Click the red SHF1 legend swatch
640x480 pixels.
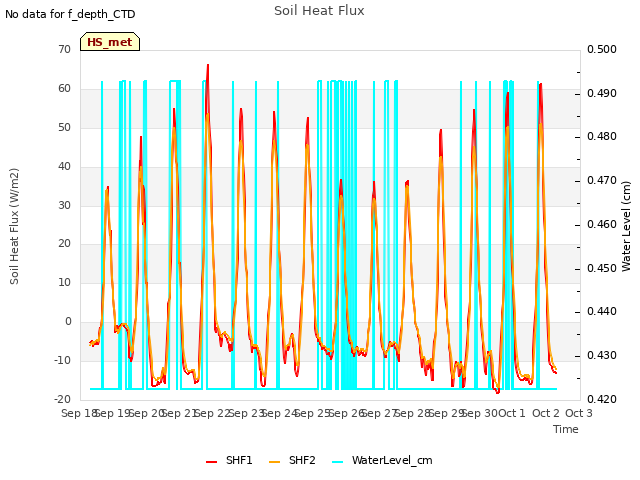tap(211, 462)
